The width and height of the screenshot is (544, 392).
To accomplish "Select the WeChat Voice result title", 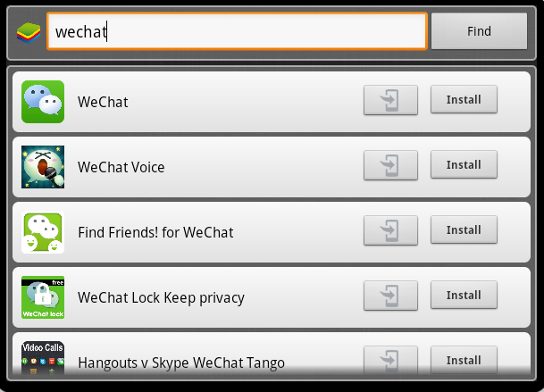I will [121, 167].
